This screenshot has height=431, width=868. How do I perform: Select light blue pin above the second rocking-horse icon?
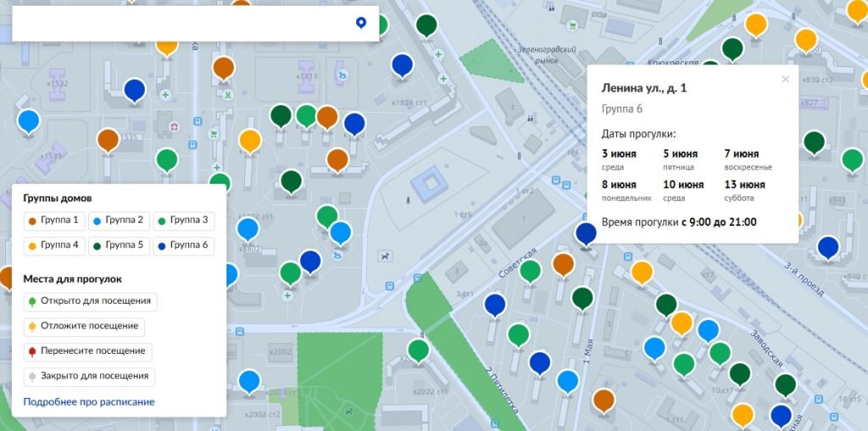click(341, 232)
